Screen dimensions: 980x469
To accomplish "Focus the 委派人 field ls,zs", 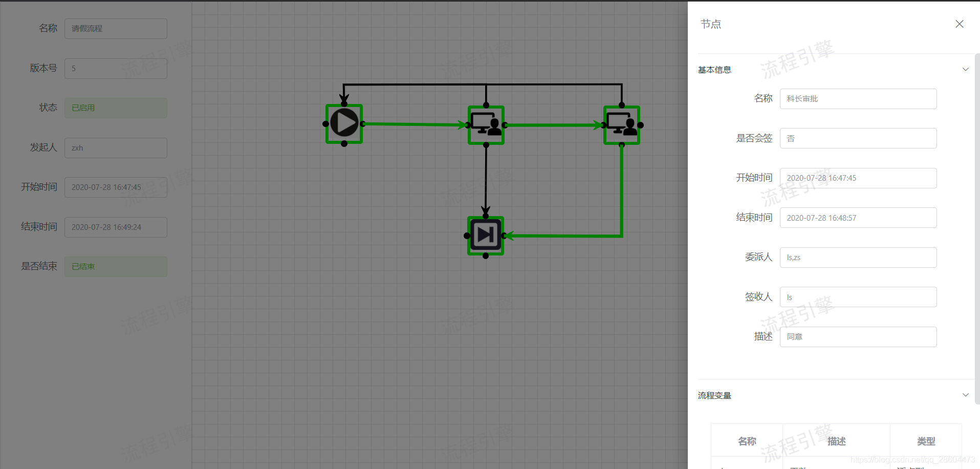I will pyautogui.click(x=858, y=258).
